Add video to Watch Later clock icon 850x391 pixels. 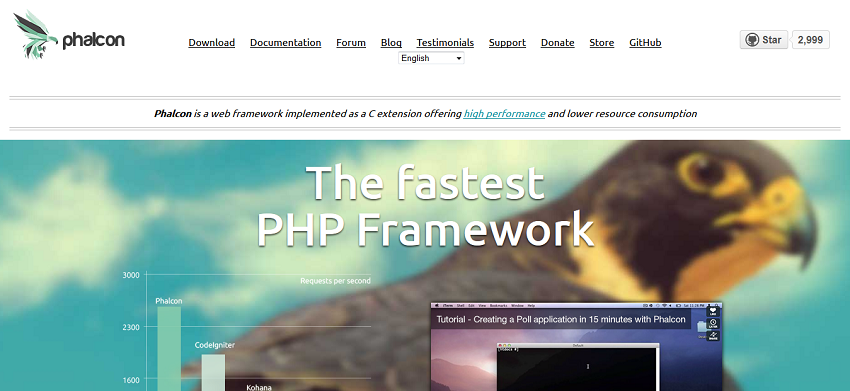713,324
